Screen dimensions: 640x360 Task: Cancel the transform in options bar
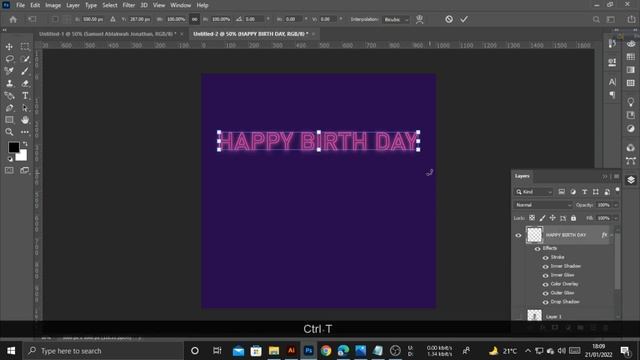tap(449, 19)
